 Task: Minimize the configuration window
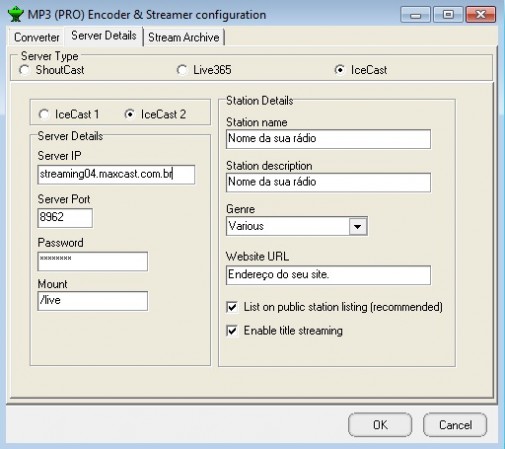pos(415,15)
